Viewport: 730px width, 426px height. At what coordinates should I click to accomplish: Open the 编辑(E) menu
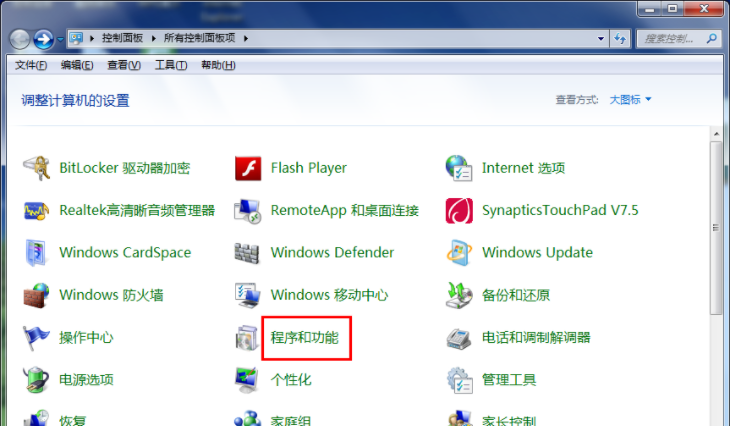click(77, 65)
